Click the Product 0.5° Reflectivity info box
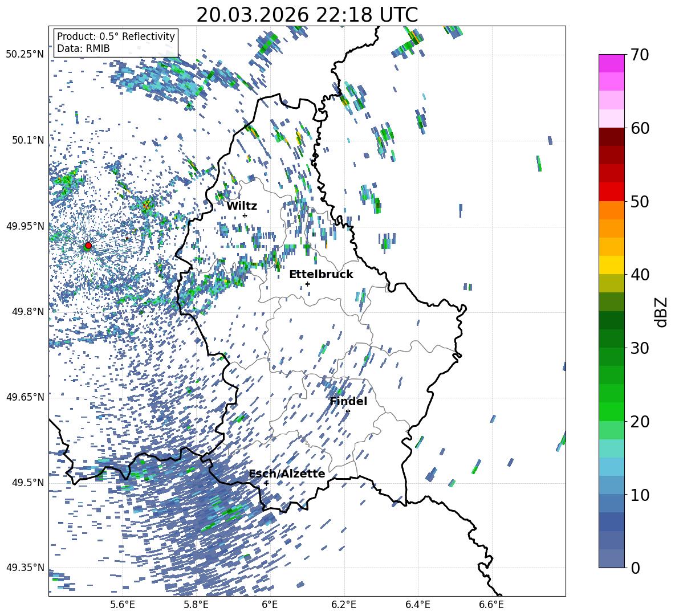 click(x=116, y=43)
